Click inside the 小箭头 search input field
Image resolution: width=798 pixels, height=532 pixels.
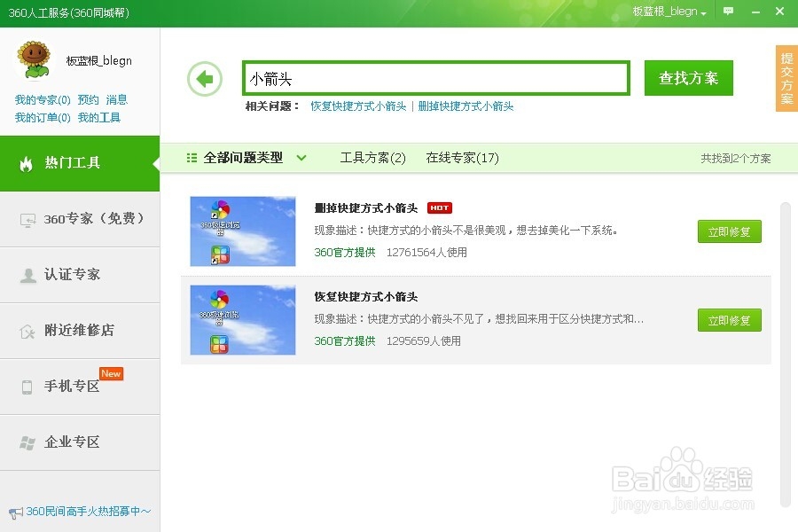pyautogui.click(x=434, y=78)
